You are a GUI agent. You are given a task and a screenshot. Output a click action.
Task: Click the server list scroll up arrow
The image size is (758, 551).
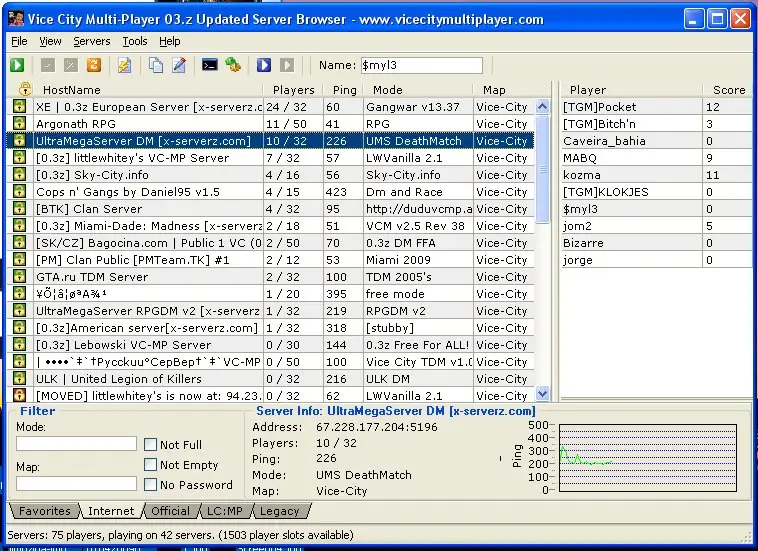tap(542, 106)
